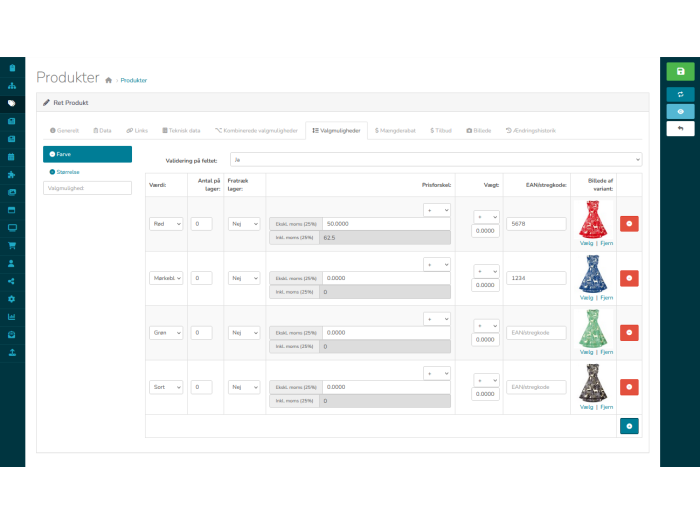The height and width of the screenshot is (525, 700).
Task: Switch to Kombinerede valgmuligheder tab
Action: (x=256, y=130)
